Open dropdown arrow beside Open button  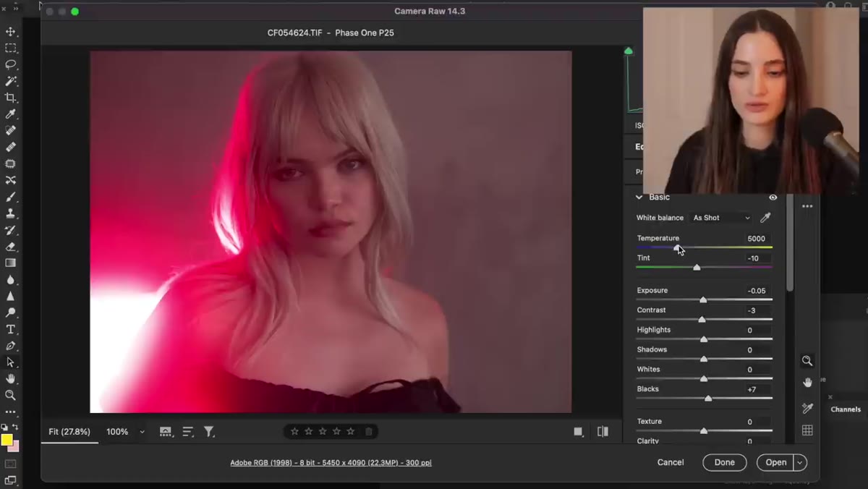pos(800,462)
